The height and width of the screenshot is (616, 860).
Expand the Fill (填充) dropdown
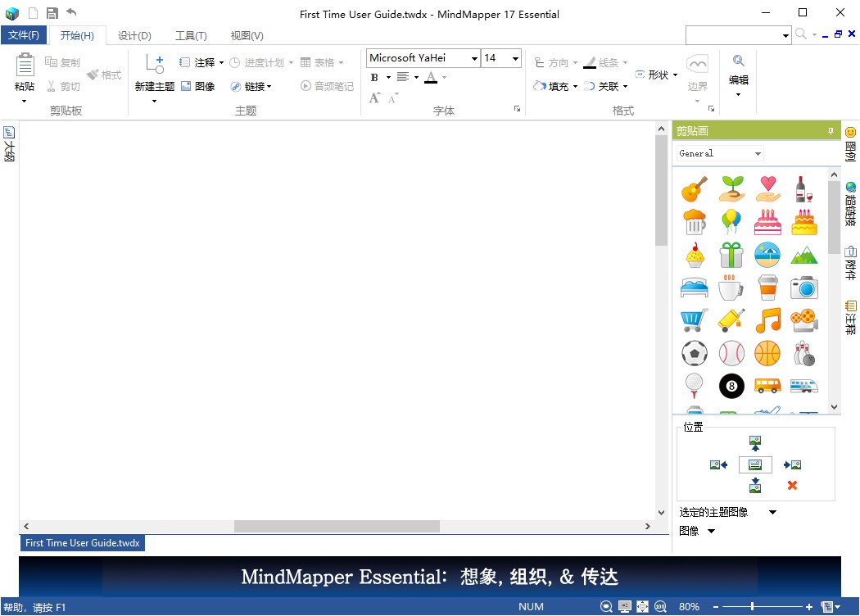575,87
